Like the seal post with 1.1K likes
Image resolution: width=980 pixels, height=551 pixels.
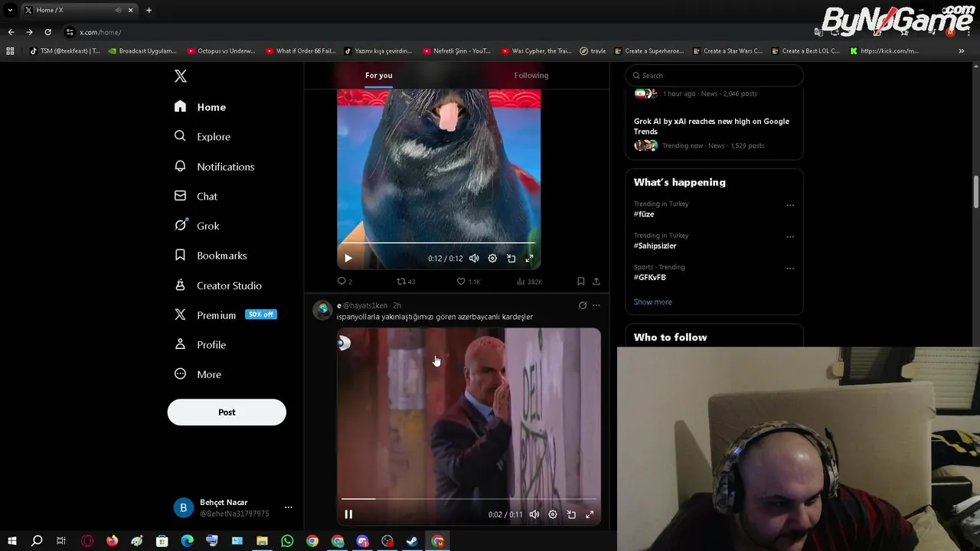(x=468, y=282)
